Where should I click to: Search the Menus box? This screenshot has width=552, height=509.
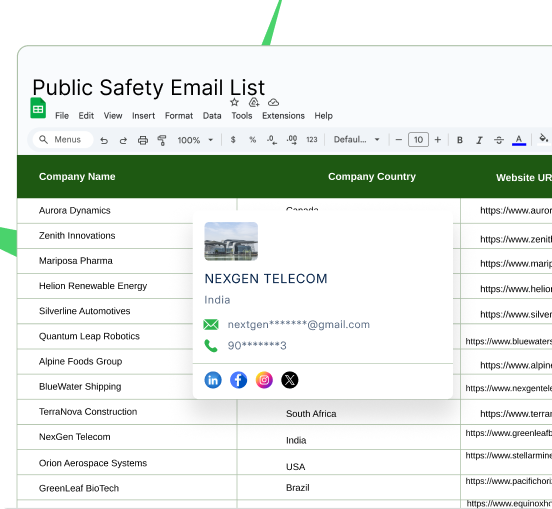63,140
